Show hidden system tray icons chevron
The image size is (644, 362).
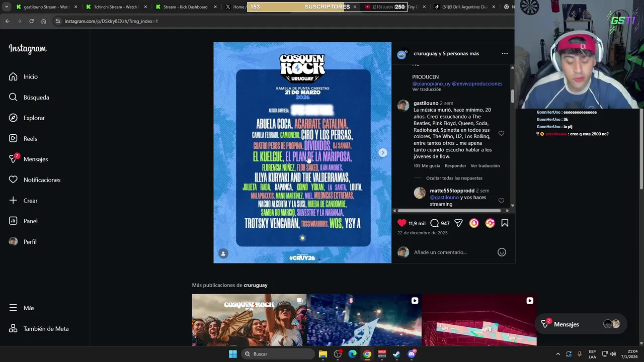pos(558,354)
